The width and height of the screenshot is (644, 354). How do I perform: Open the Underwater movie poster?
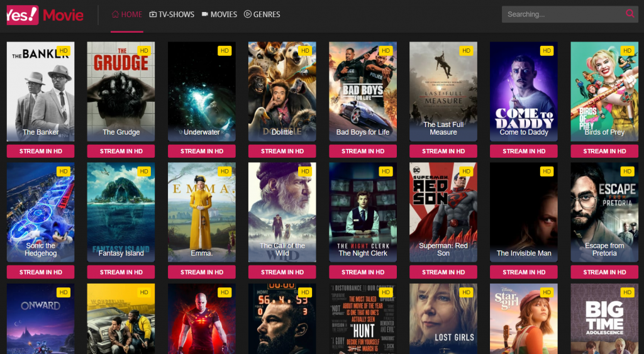(x=202, y=92)
